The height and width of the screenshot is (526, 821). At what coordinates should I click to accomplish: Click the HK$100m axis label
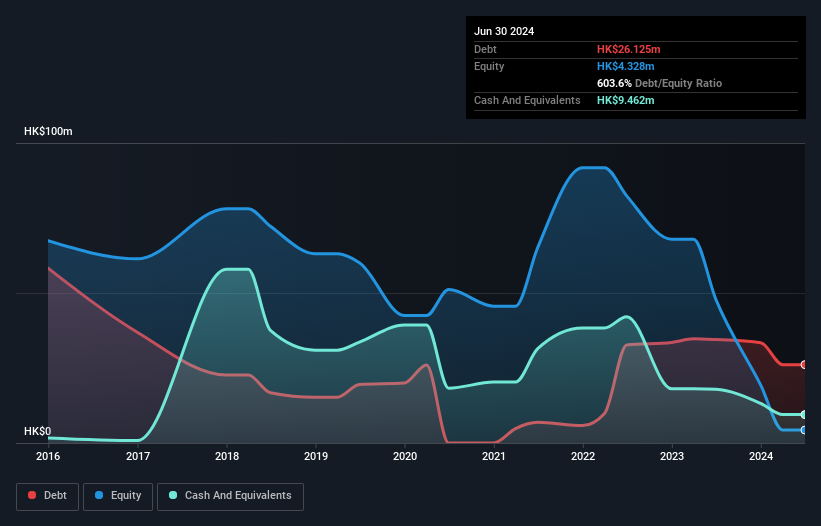(48, 131)
